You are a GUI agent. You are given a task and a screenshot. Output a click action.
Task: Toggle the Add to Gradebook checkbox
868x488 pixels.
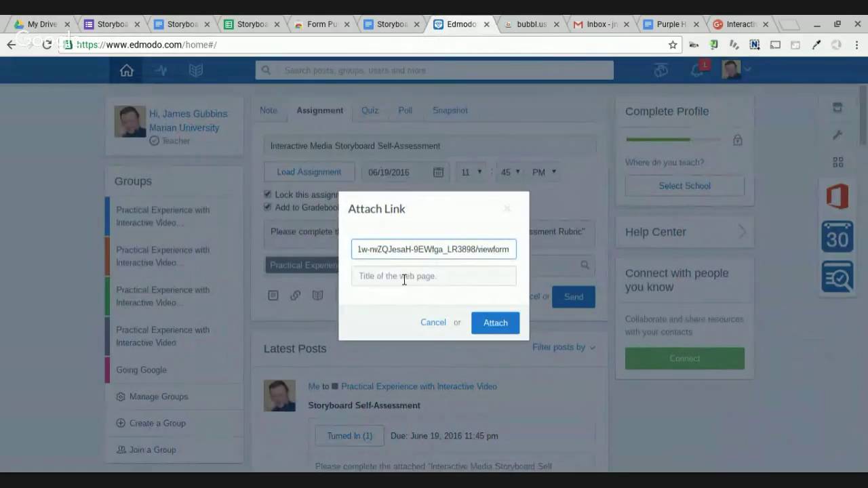click(x=267, y=207)
